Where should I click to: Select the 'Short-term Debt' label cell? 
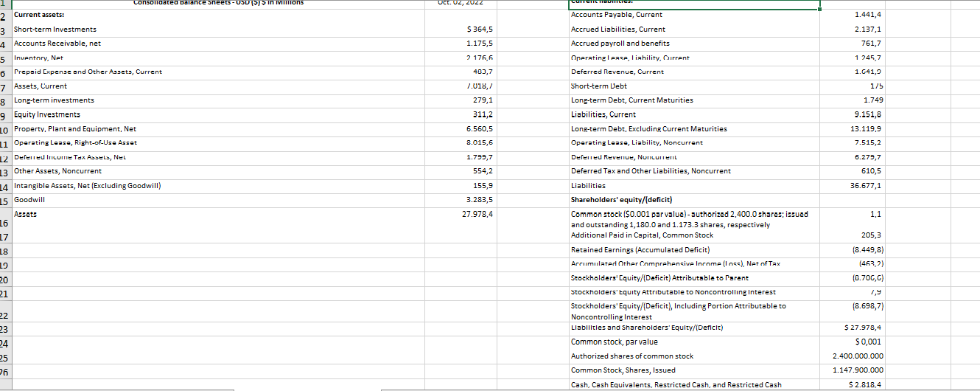click(694, 86)
